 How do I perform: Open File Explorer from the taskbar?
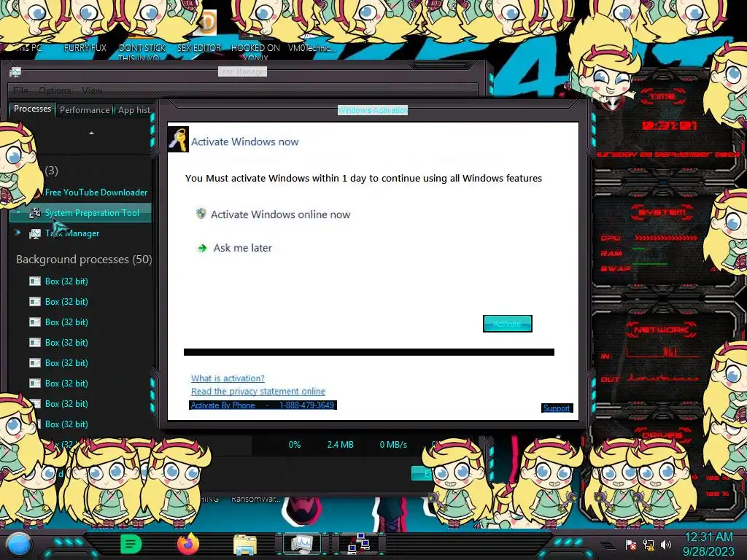[x=245, y=544]
